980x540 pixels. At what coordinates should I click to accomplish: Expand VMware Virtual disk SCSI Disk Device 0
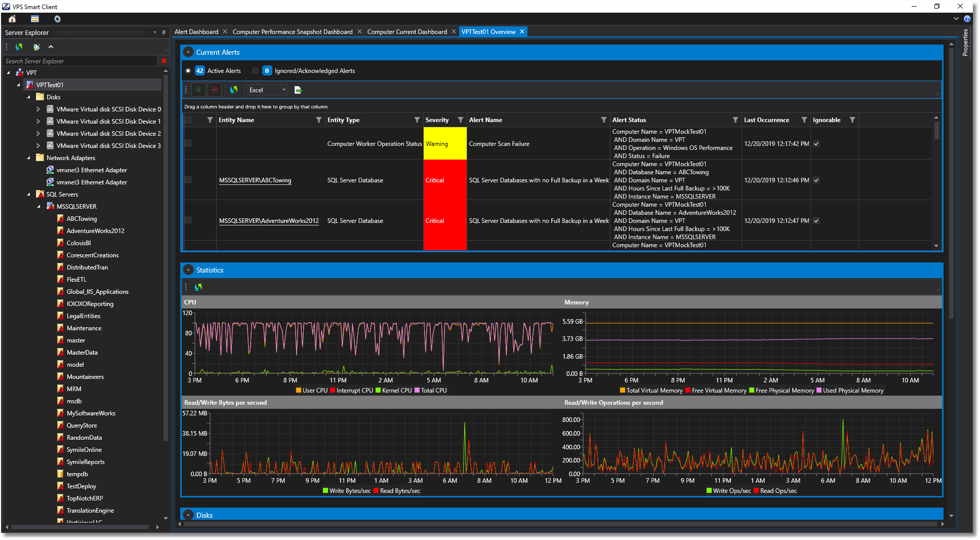(38, 109)
